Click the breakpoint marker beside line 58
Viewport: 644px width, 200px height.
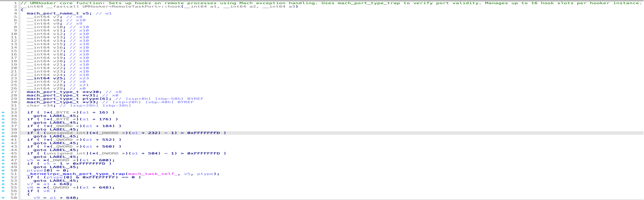pyautogui.click(x=3, y=198)
